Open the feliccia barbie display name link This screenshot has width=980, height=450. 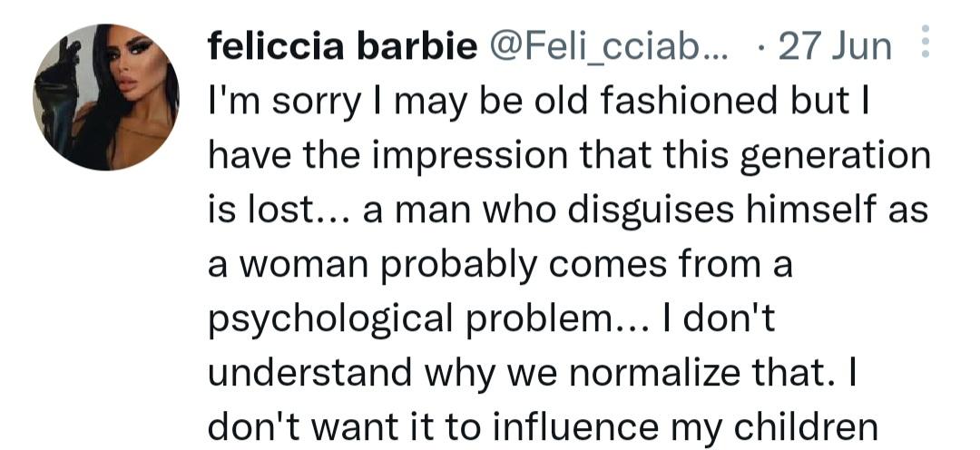[x=342, y=44]
